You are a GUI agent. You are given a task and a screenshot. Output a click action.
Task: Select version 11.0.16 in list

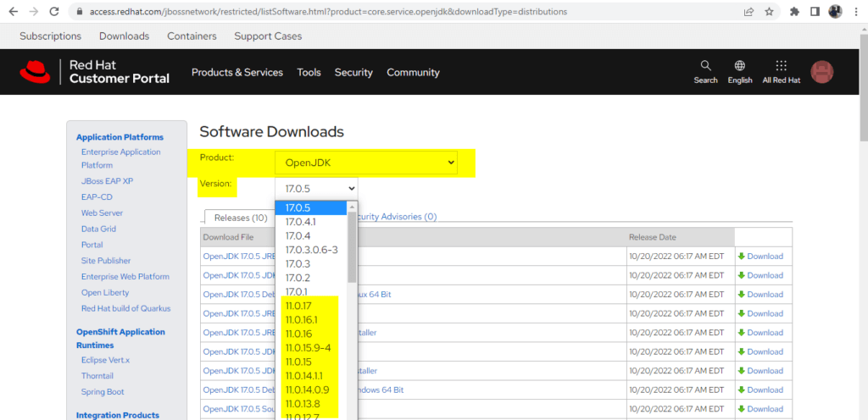point(310,334)
